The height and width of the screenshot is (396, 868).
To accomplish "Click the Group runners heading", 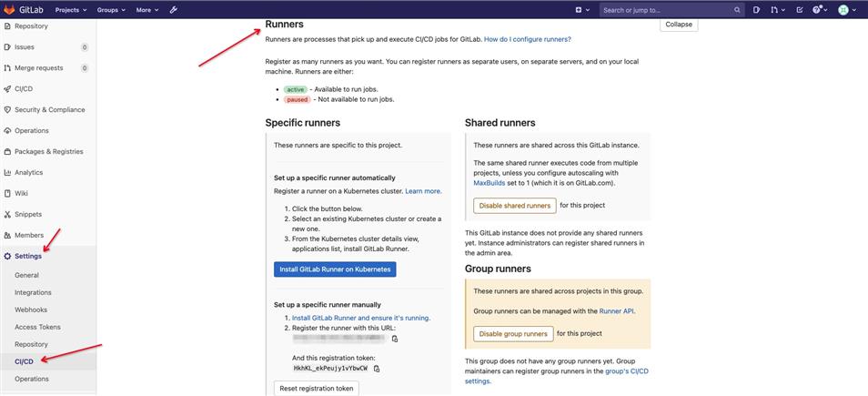I will point(498,269).
